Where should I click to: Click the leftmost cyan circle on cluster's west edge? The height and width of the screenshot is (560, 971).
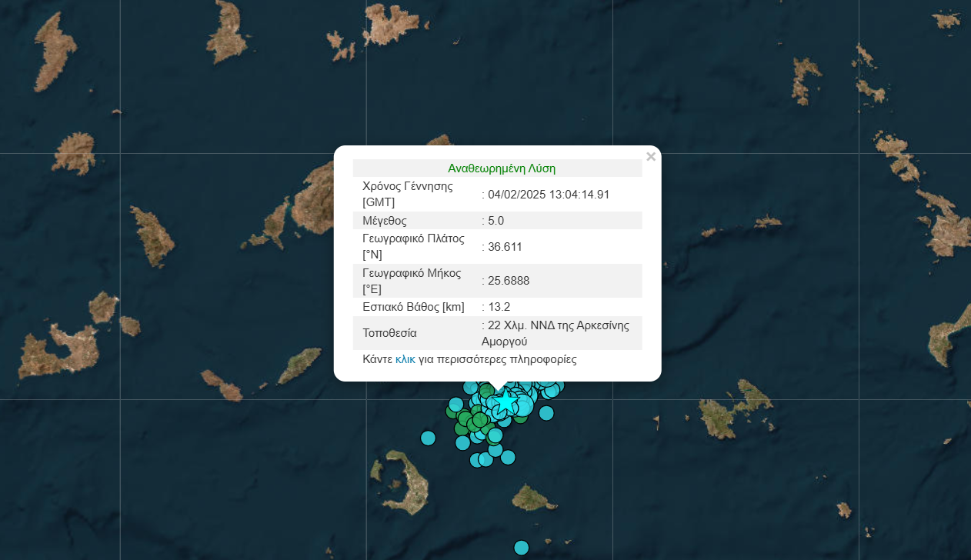click(x=455, y=404)
